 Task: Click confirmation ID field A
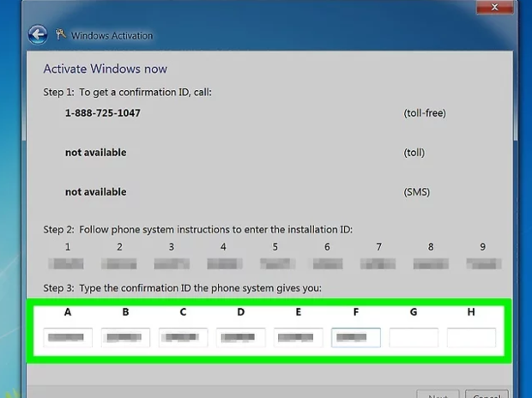68,337
